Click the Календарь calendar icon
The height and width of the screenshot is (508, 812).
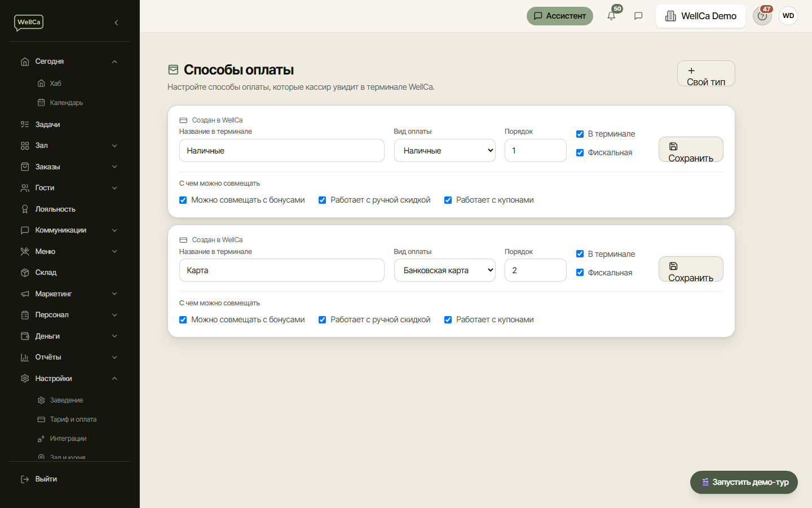click(41, 103)
